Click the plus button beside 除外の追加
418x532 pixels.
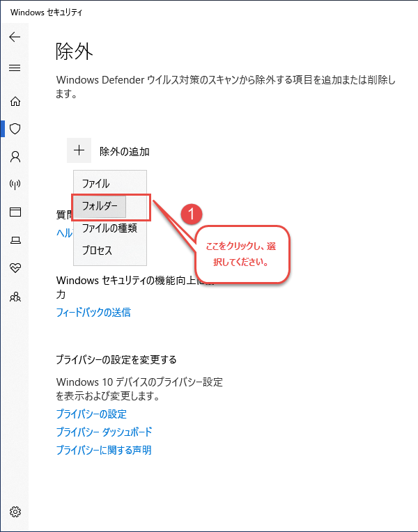coord(79,150)
